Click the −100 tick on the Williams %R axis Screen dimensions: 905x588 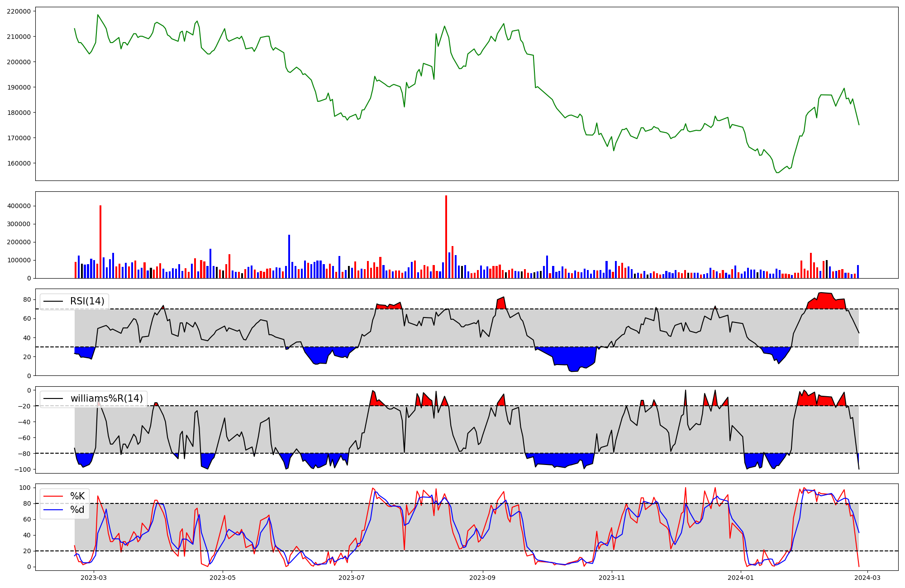coord(22,469)
